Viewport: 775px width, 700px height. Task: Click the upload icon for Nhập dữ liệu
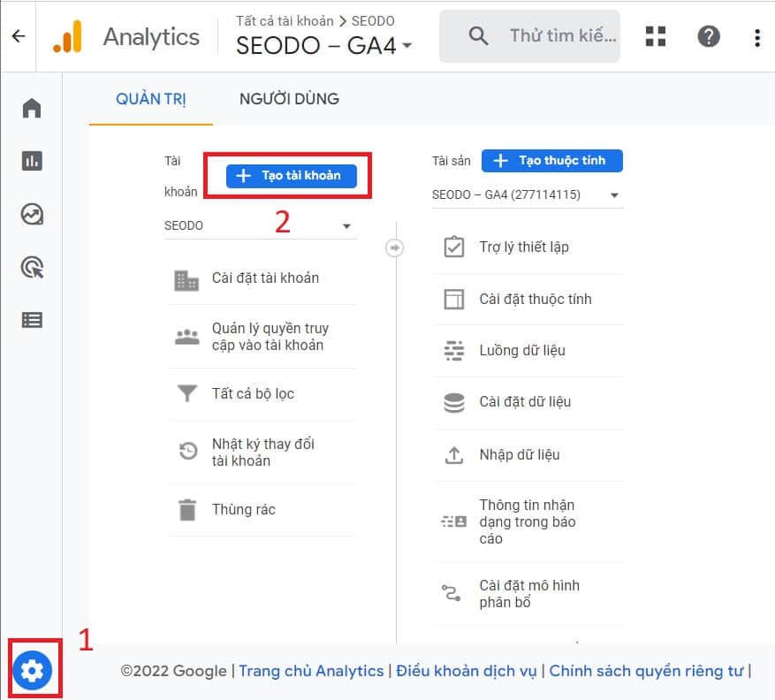pos(453,455)
